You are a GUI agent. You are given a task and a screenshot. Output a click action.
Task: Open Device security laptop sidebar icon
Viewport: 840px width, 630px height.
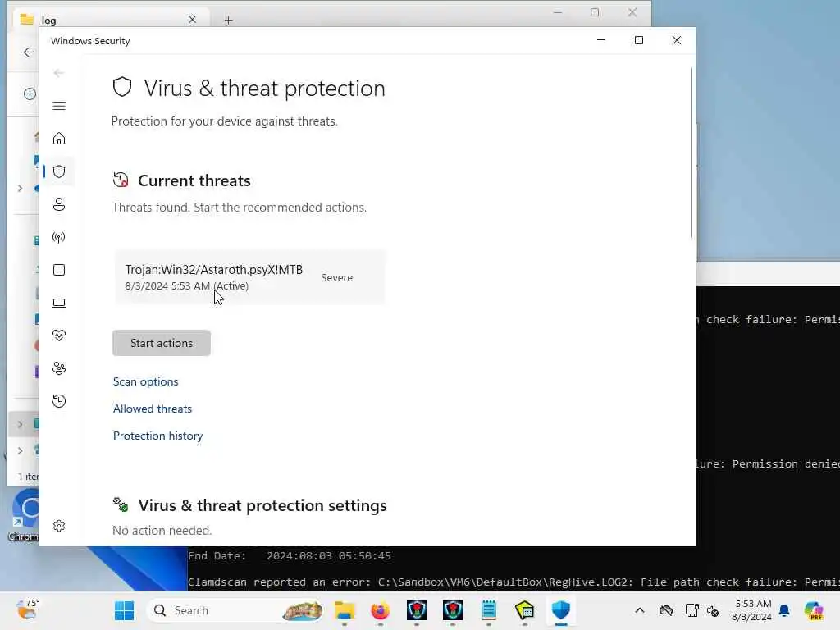pos(59,304)
